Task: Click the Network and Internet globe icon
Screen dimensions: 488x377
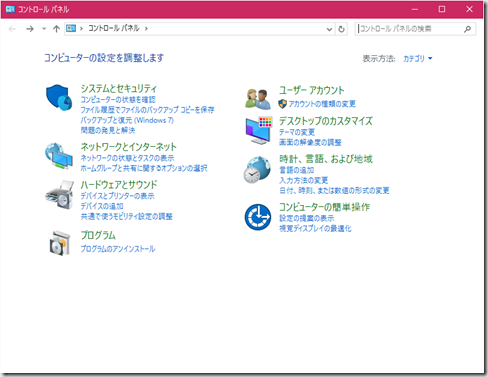Action: (59, 156)
